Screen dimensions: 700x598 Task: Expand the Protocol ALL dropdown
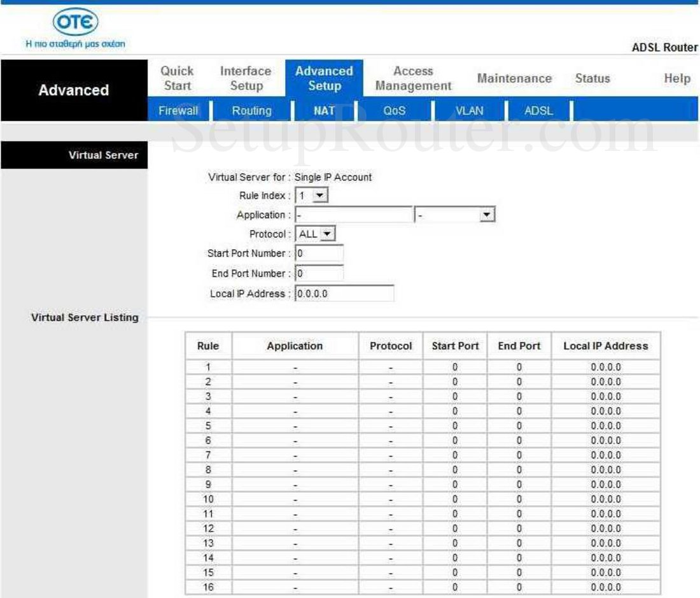(315, 234)
